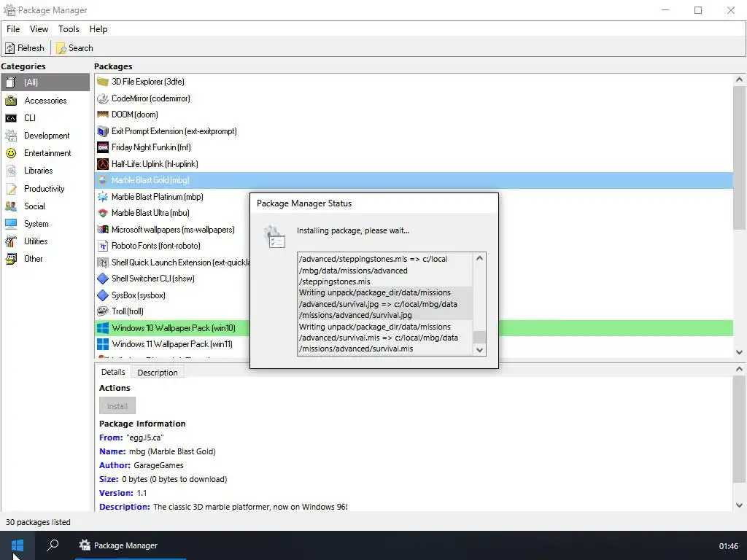The width and height of the screenshot is (747, 560).
Task: Select the Accessories category icon
Action: tap(11, 101)
